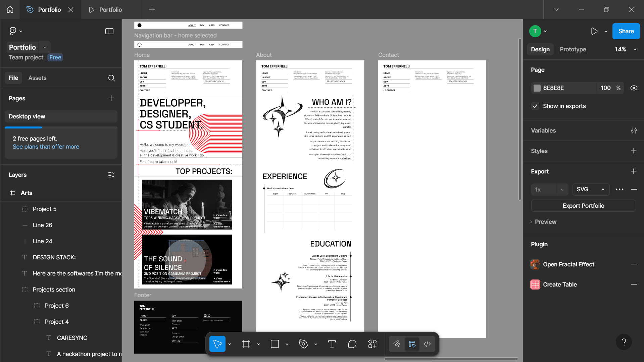Toggle the sidebar layout panel icon
This screenshot has width=644, height=362.
click(x=109, y=31)
